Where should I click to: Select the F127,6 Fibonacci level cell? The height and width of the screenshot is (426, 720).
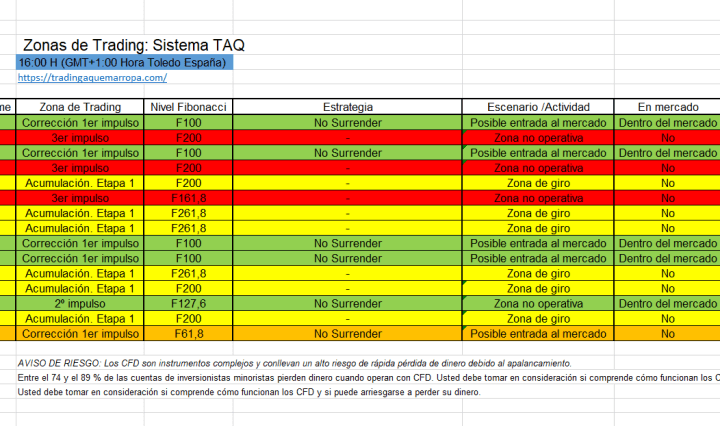(x=189, y=304)
